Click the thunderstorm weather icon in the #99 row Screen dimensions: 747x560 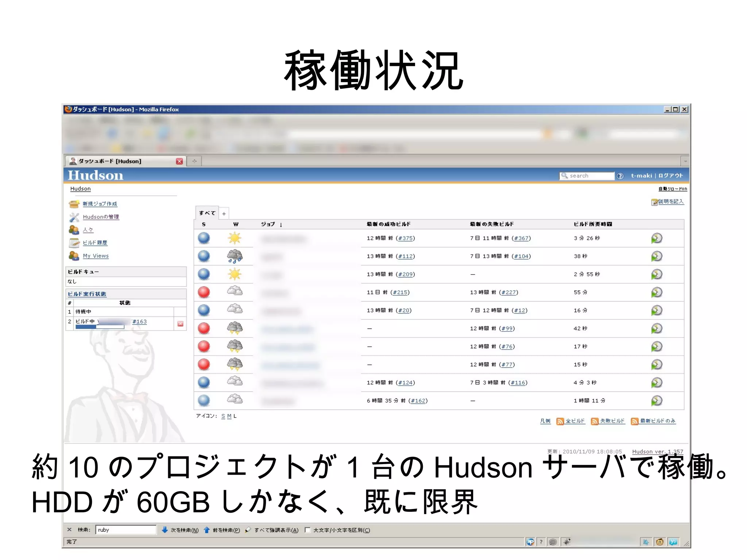pyautogui.click(x=235, y=328)
